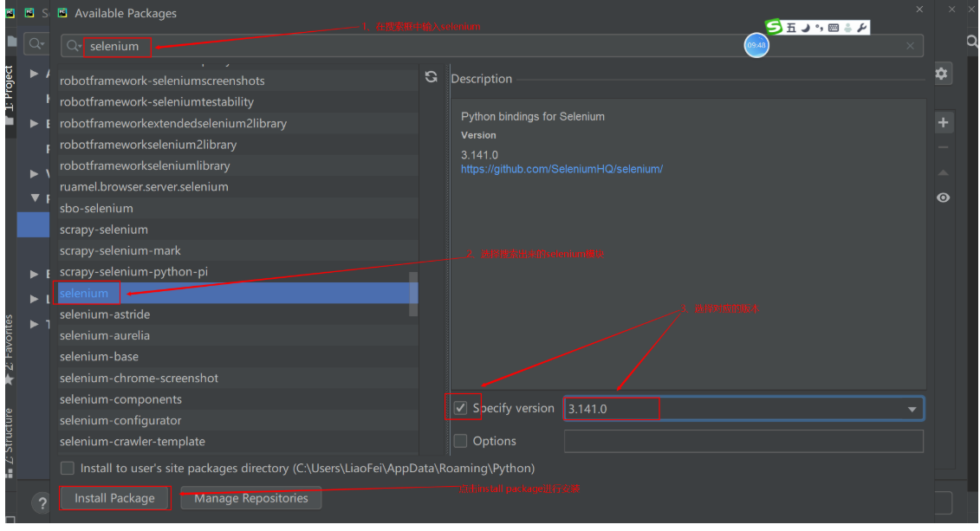The height and width of the screenshot is (531, 980).
Task: Open settings gear in background window
Action: 942,74
